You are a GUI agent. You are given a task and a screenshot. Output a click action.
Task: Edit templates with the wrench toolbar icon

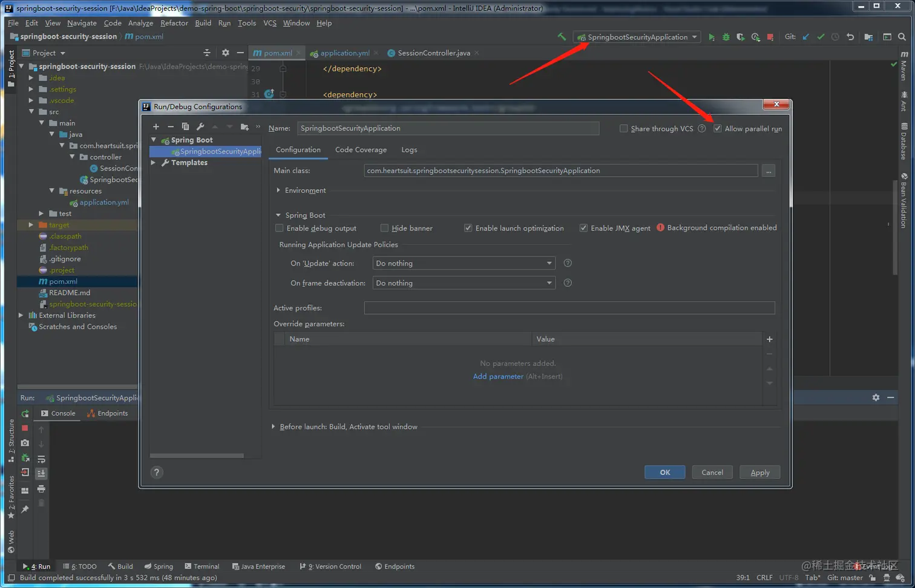point(200,126)
